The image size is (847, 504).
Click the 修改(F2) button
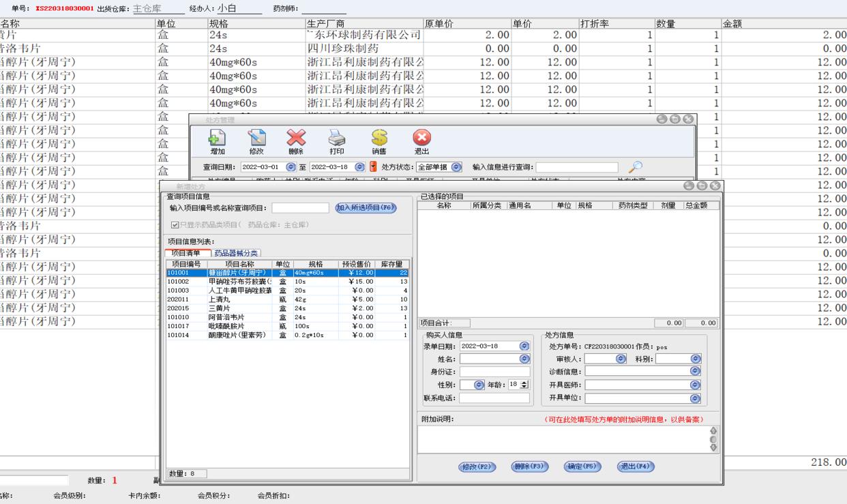(477, 466)
